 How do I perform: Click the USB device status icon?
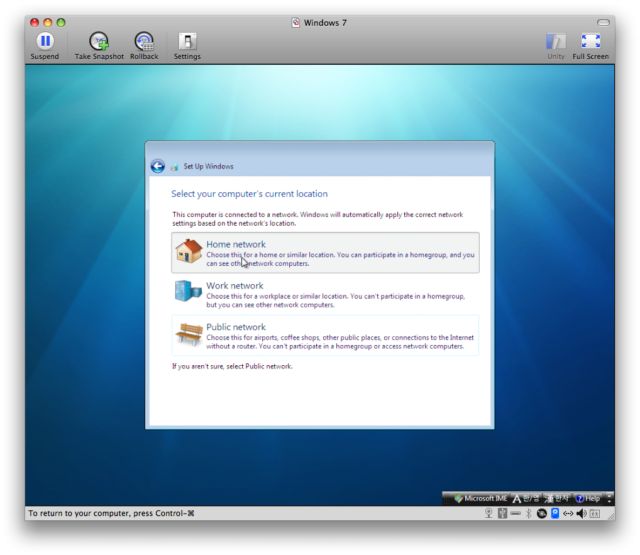(502, 513)
